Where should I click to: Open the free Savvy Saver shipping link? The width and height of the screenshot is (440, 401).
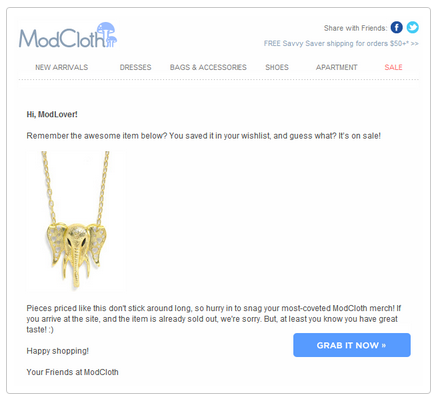click(x=341, y=44)
